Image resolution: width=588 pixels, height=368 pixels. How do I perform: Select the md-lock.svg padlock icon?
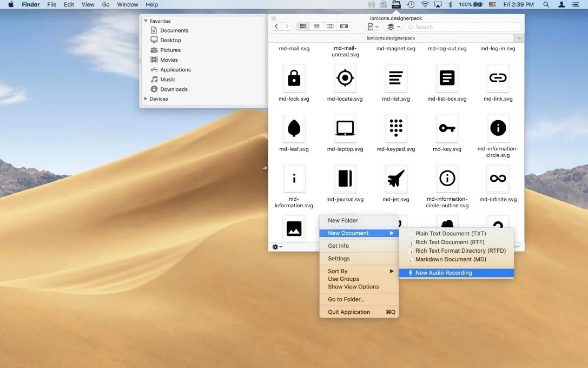click(294, 78)
